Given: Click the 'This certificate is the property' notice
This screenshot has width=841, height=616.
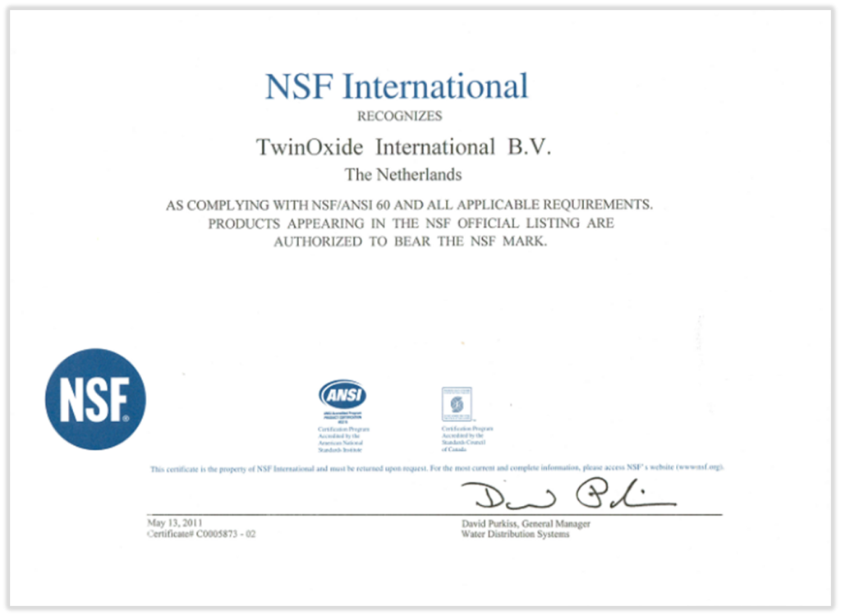Looking at the screenshot, I should click(437, 468).
